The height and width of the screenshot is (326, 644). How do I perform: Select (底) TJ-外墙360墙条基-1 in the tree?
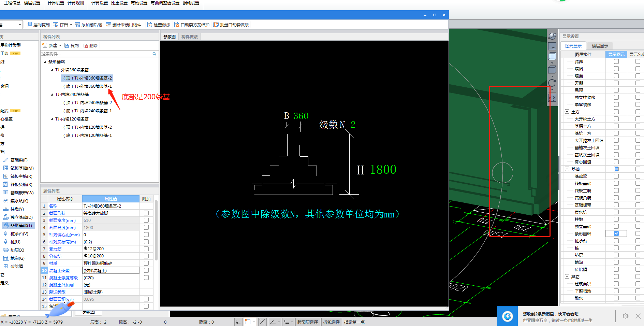pyautogui.click(x=87, y=86)
